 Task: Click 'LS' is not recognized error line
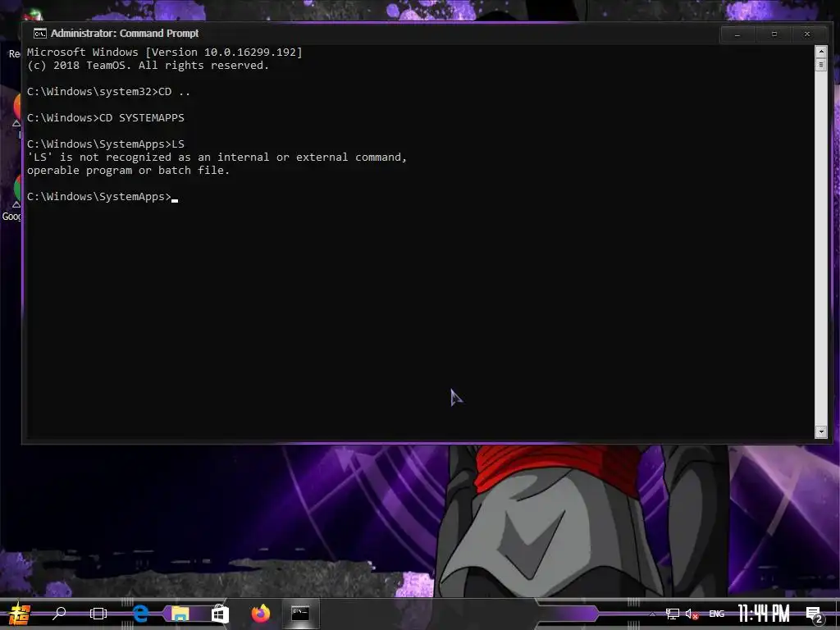point(217,157)
